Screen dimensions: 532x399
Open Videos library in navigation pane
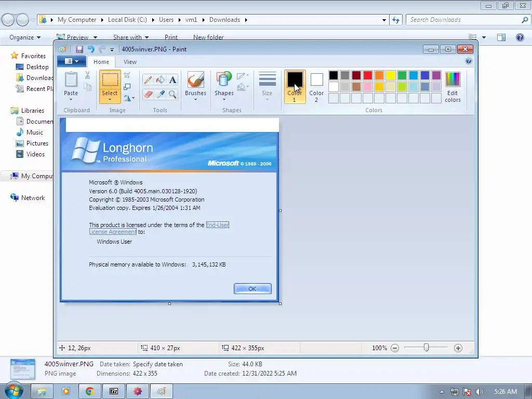tap(35, 154)
